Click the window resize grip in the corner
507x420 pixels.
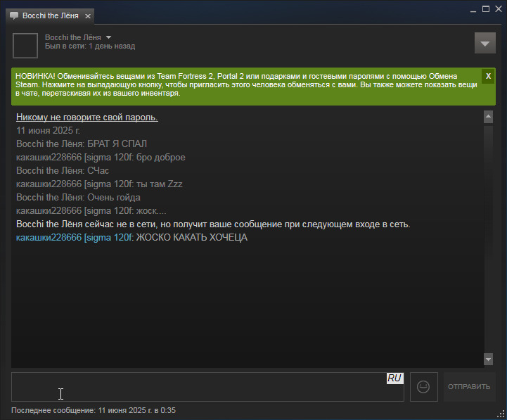[x=501, y=414]
